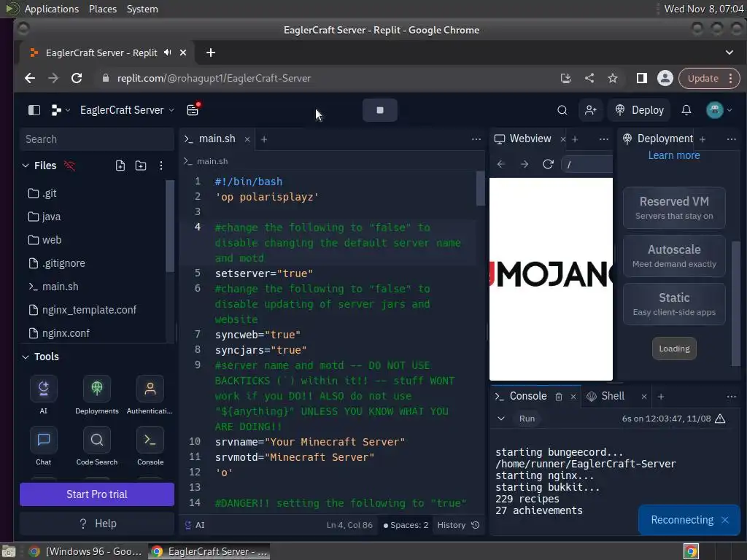
Task: Reload the webview page
Action: click(x=548, y=164)
